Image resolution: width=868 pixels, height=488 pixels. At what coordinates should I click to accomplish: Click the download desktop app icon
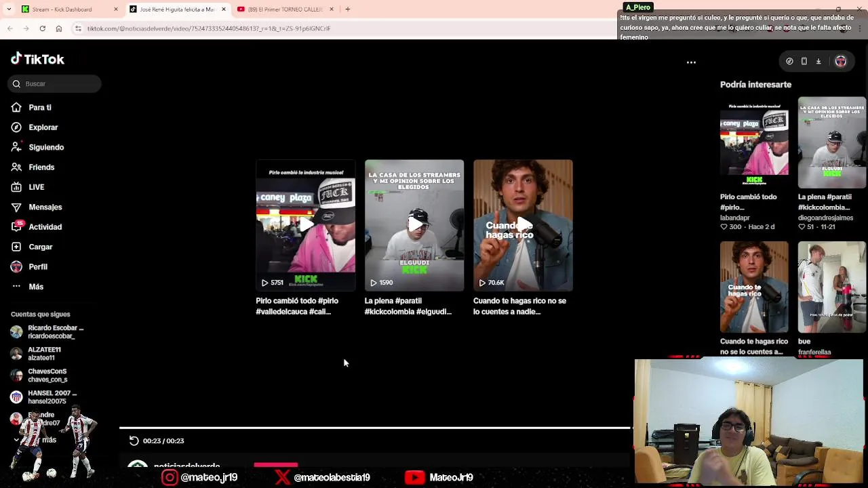click(x=818, y=61)
